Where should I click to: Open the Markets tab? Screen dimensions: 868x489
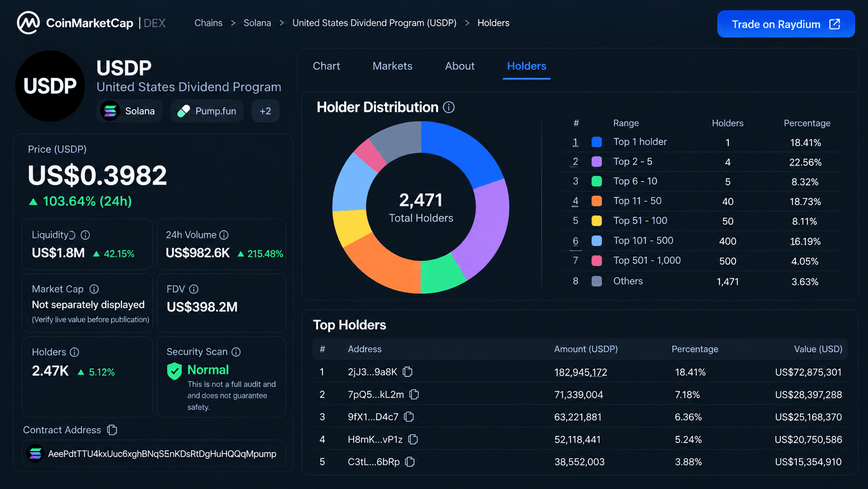pyautogui.click(x=392, y=66)
